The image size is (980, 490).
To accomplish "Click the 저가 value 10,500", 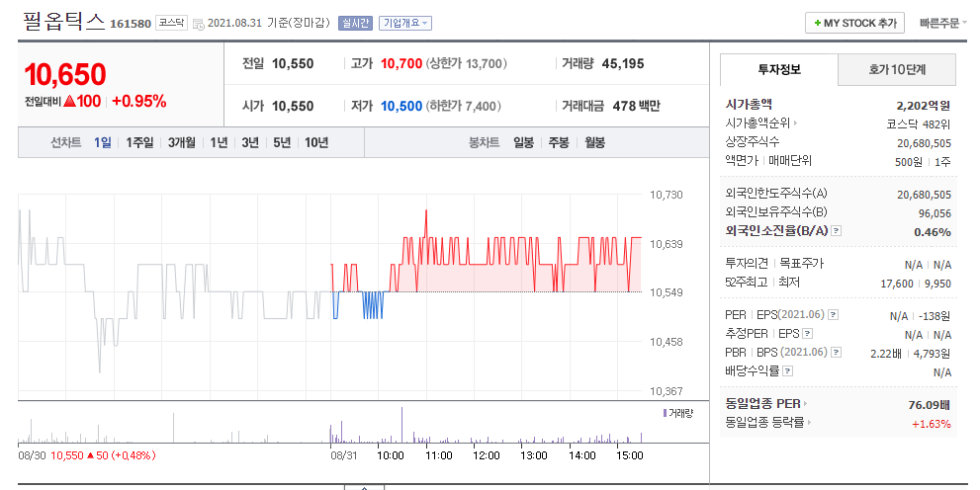I will pyautogui.click(x=401, y=106).
